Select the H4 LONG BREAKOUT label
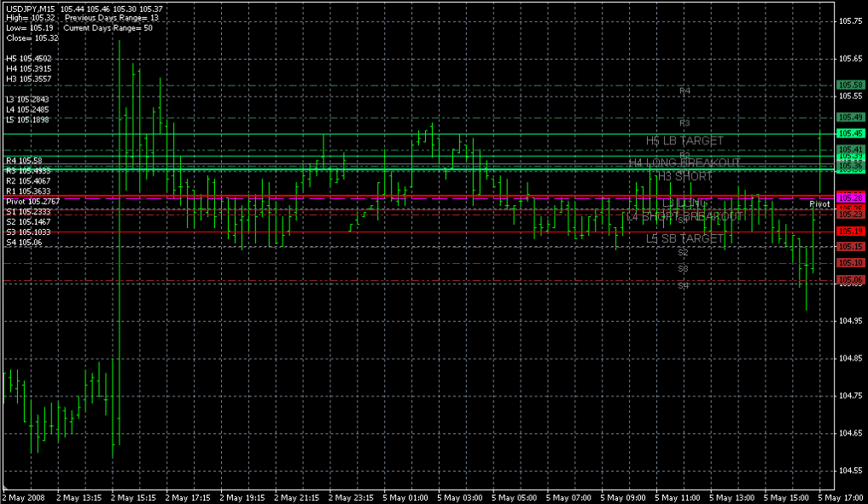The height and width of the screenshot is (504, 868). pos(684,162)
